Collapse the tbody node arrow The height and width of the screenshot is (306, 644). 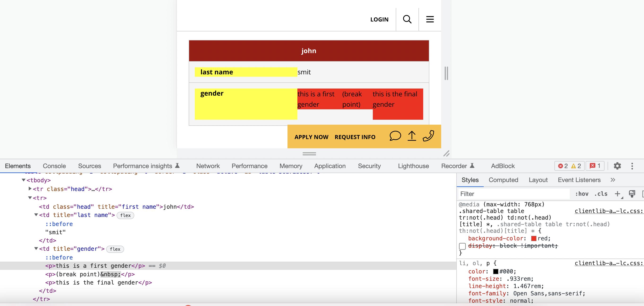(x=23, y=180)
